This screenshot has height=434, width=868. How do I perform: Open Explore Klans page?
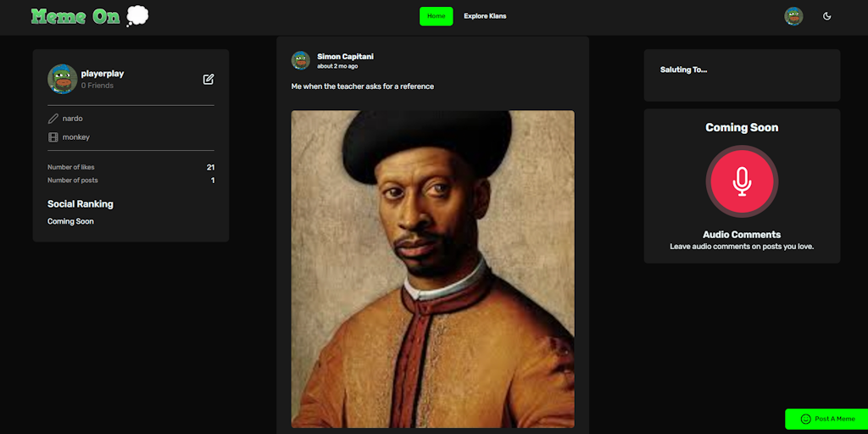(x=485, y=16)
